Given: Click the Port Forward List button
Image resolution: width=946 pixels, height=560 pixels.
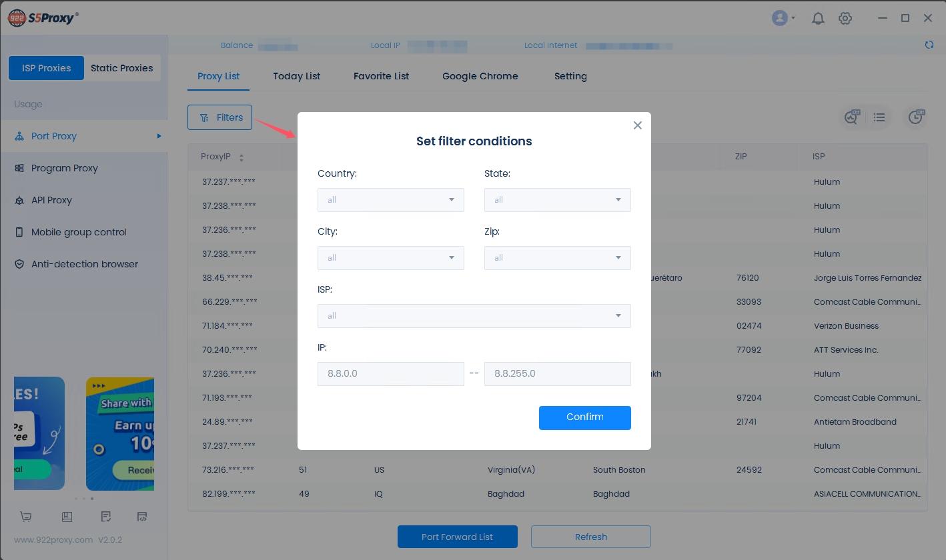Looking at the screenshot, I should 457,537.
